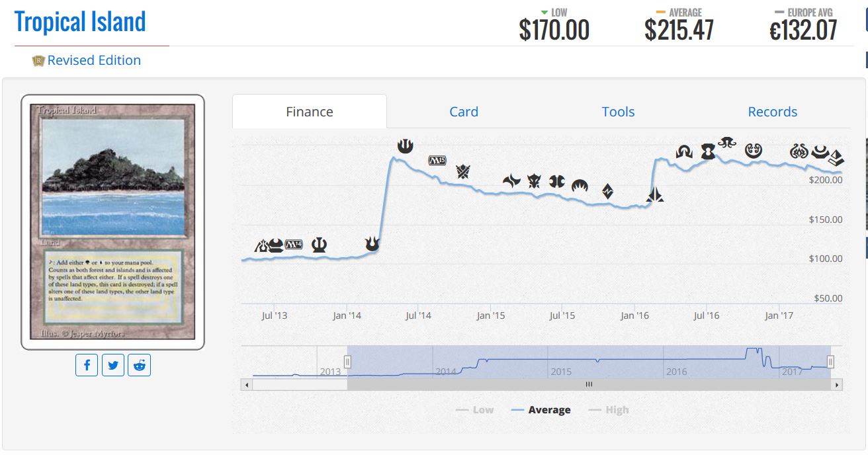This screenshot has height=455, width=868.
Task: Switch to the Card tab
Action: [x=463, y=112]
